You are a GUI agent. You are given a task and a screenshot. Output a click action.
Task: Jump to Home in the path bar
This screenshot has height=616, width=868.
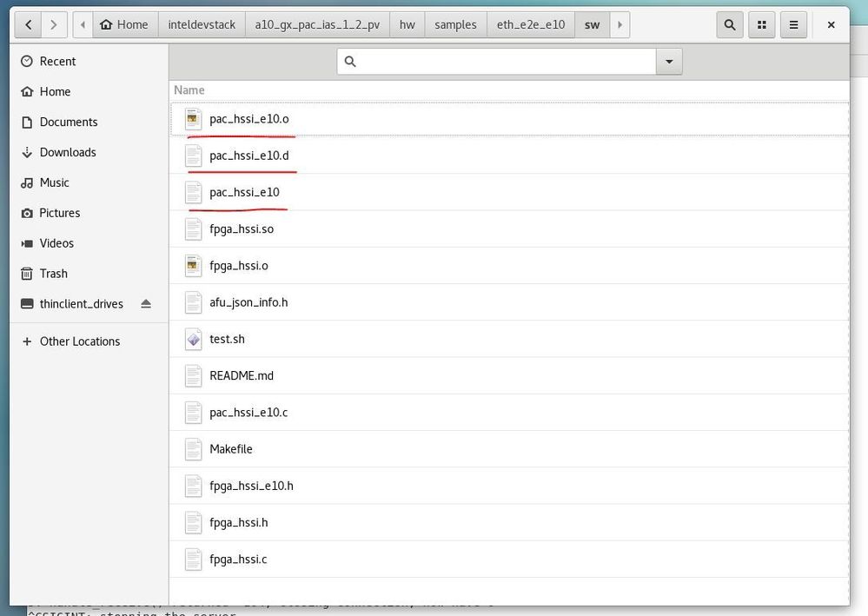click(125, 25)
